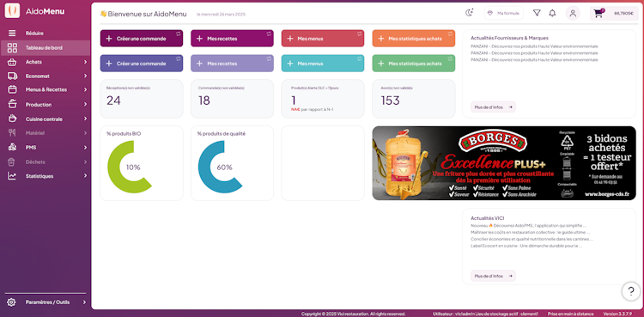Click the Ma formule button
The width and height of the screenshot is (644, 317).
[503, 13]
